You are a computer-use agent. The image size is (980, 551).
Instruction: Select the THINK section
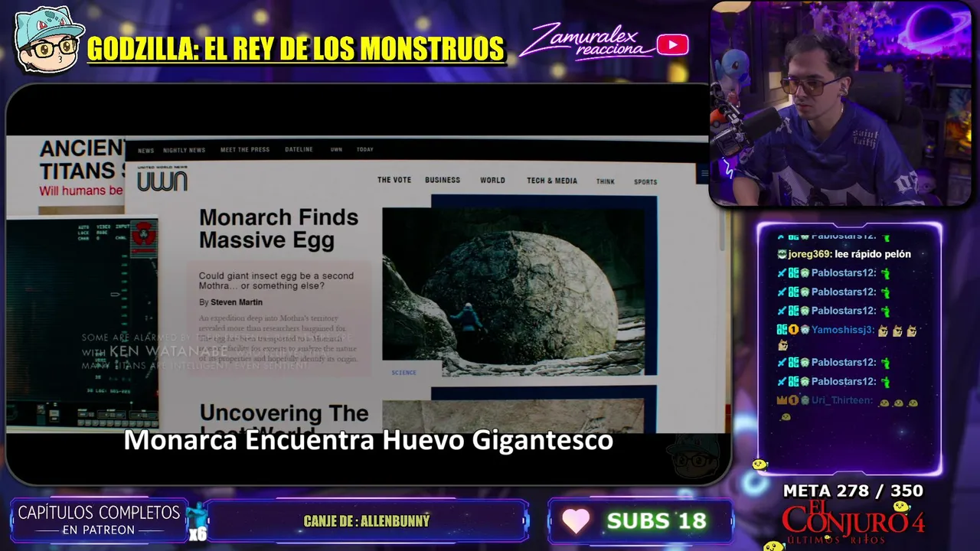click(606, 181)
